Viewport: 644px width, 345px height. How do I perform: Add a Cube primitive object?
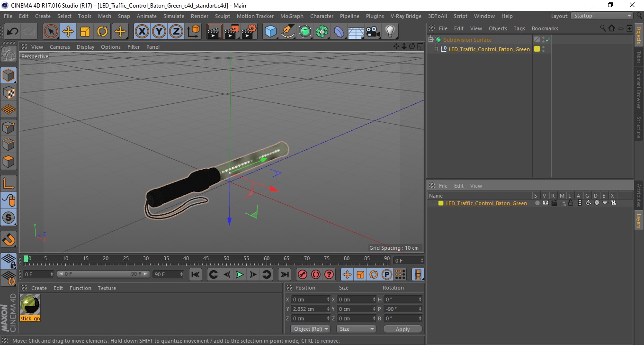click(270, 32)
